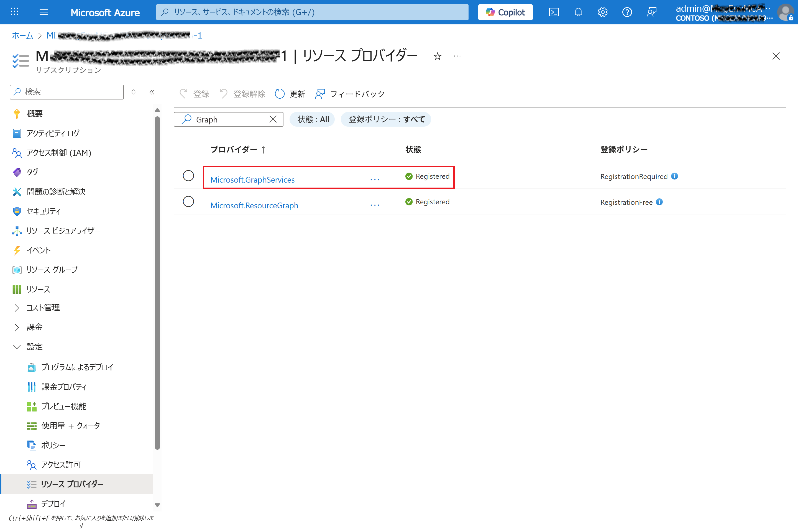
Task: Open the Microsoft.ResourceGraph provider link
Action: coord(254,205)
